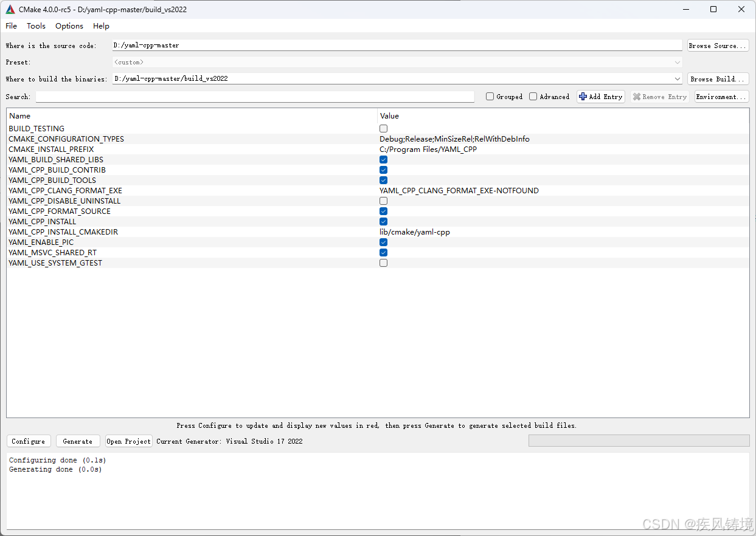Click value C:/Program Files/YAML_CPP
Screen dimensions: 756x536
428,149
